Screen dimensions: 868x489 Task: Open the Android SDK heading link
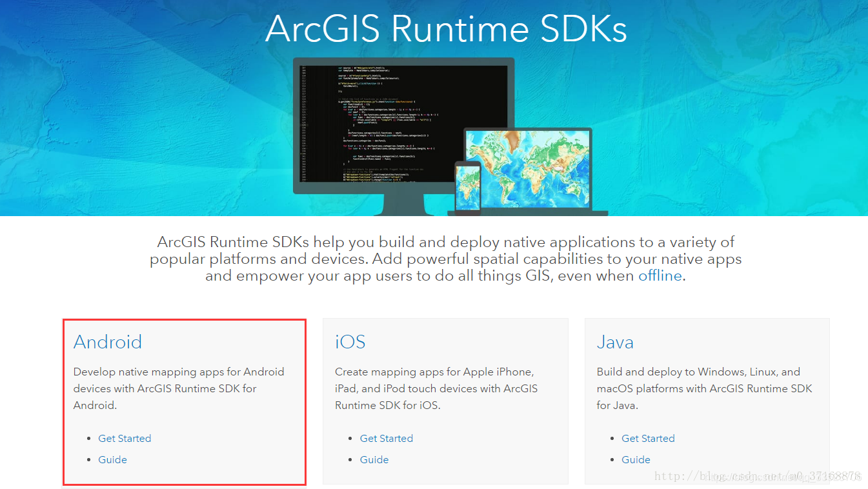108,341
